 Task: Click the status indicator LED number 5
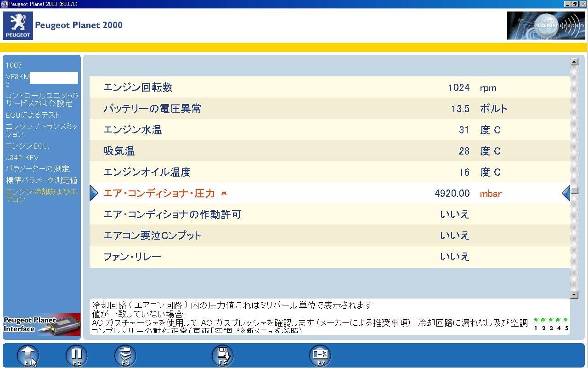566,320
